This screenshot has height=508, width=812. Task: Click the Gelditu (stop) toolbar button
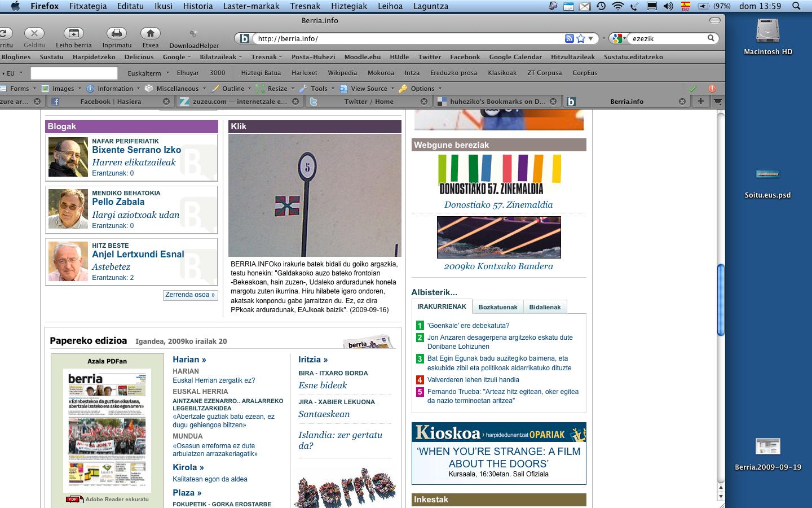pyautogui.click(x=34, y=34)
